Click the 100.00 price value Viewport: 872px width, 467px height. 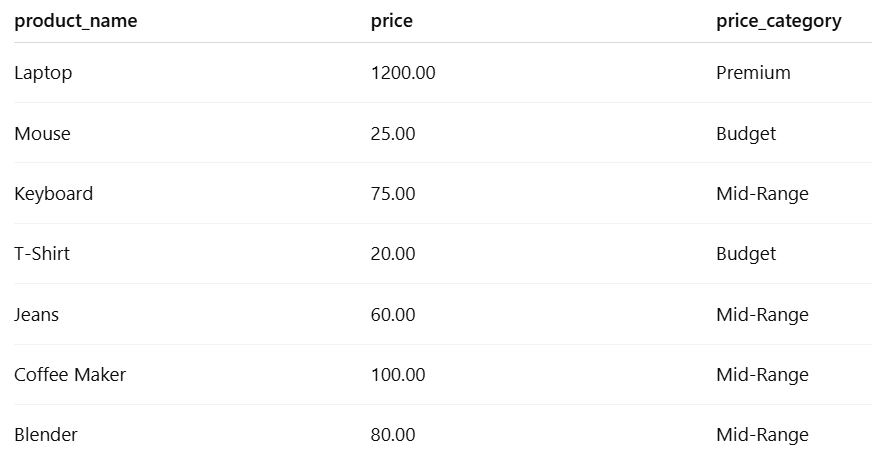pos(398,375)
